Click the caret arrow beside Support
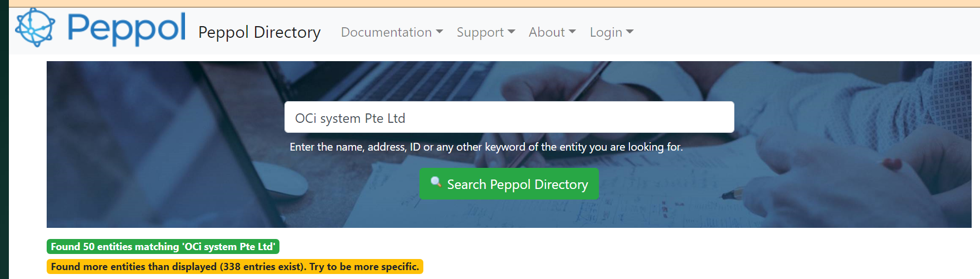This screenshot has height=279, width=980. point(512,32)
